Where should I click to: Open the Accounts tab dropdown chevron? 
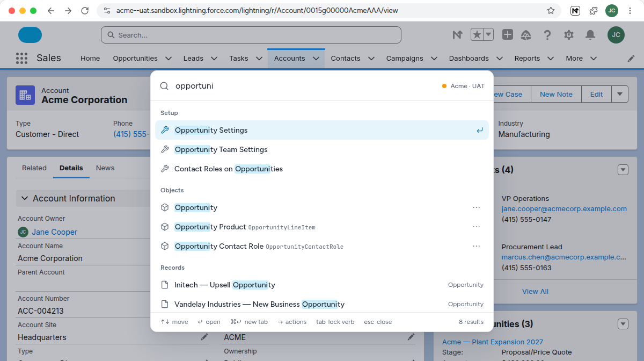[x=316, y=58]
